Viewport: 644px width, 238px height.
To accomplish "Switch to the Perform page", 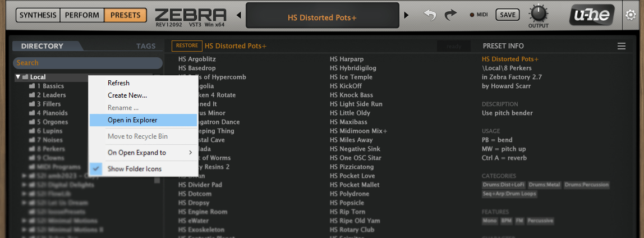I will 82,15.
